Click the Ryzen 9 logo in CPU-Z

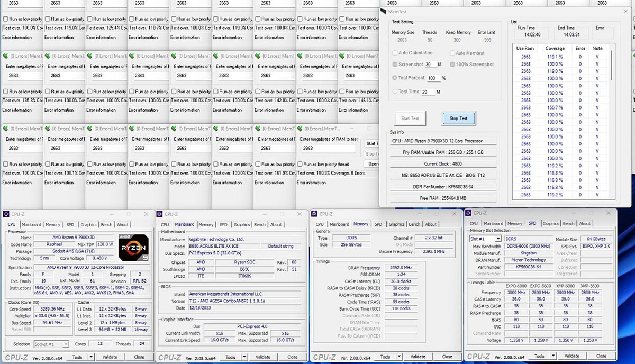[x=133, y=247]
